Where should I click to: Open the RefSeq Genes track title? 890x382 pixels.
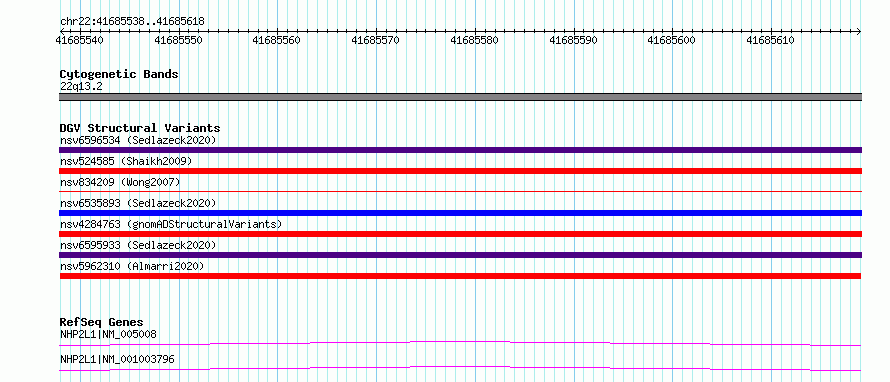click(x=101, y=323)
